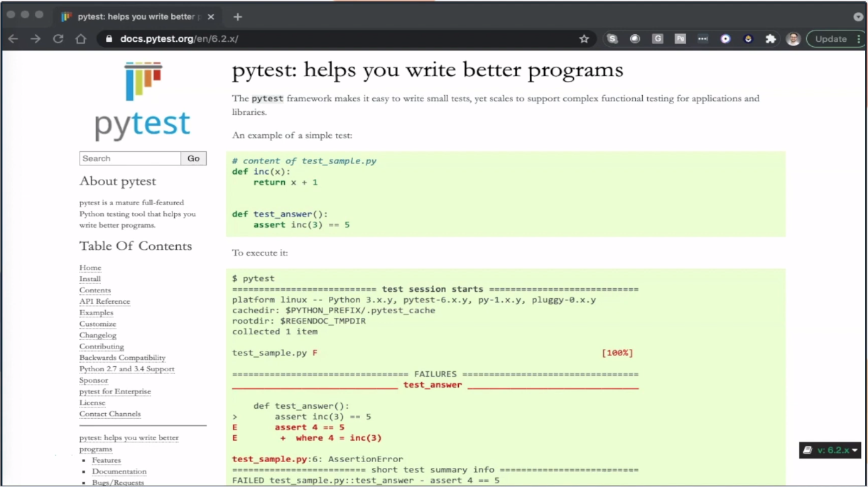Click the 'About pytest' sidebar heading
Screen dimensions: 868x487
click(118, 181)
